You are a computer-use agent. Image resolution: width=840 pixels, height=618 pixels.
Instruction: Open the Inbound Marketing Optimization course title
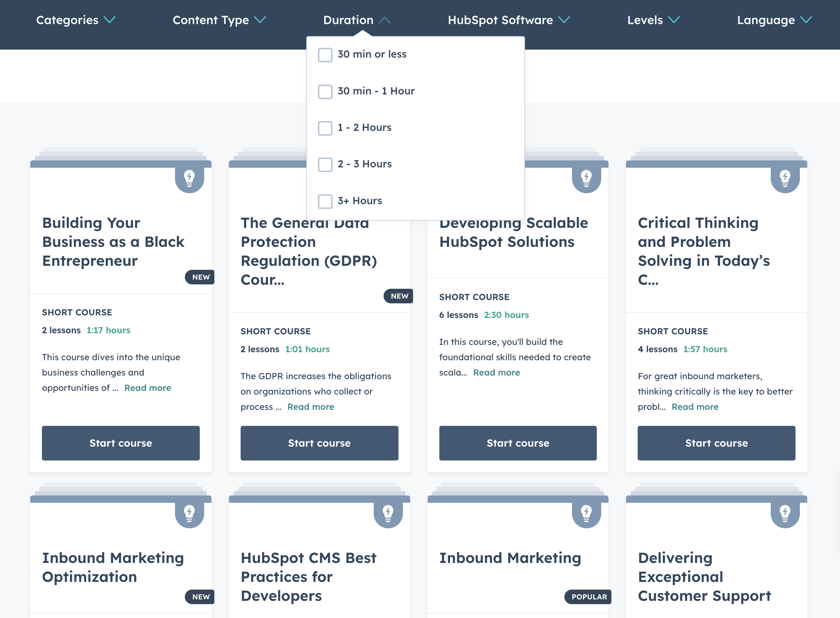click(113, 567)
